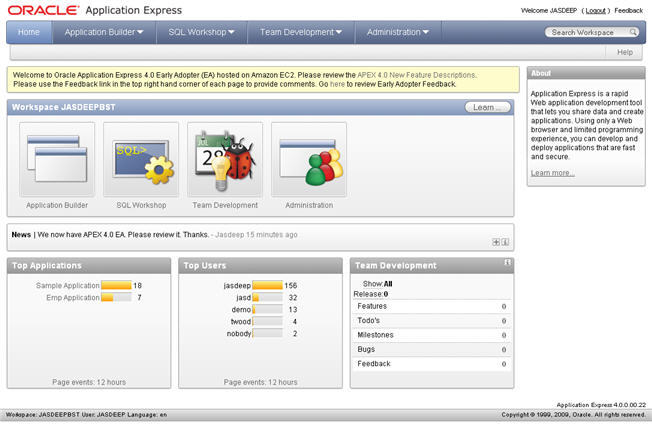Image resolution: width=652 pixels, height=427 pixels.
Task: Open the Emp Application link
Action: click(x=73, y=297)
